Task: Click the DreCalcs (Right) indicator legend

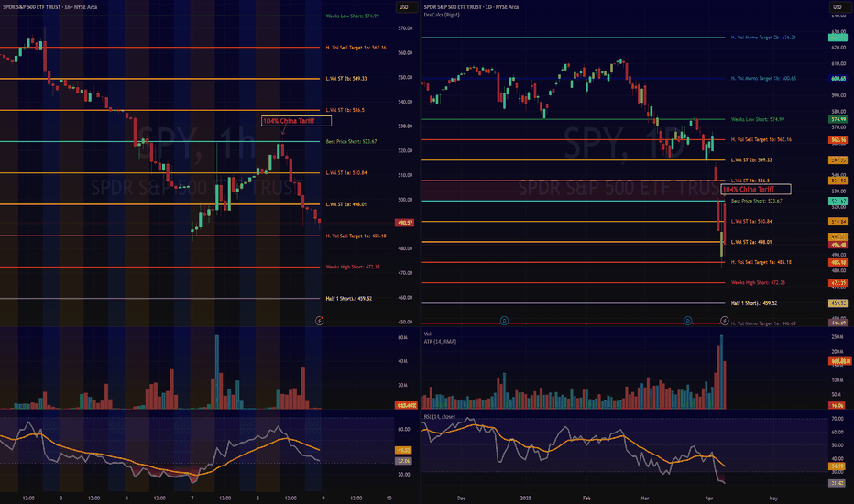Action: (442, 15)
